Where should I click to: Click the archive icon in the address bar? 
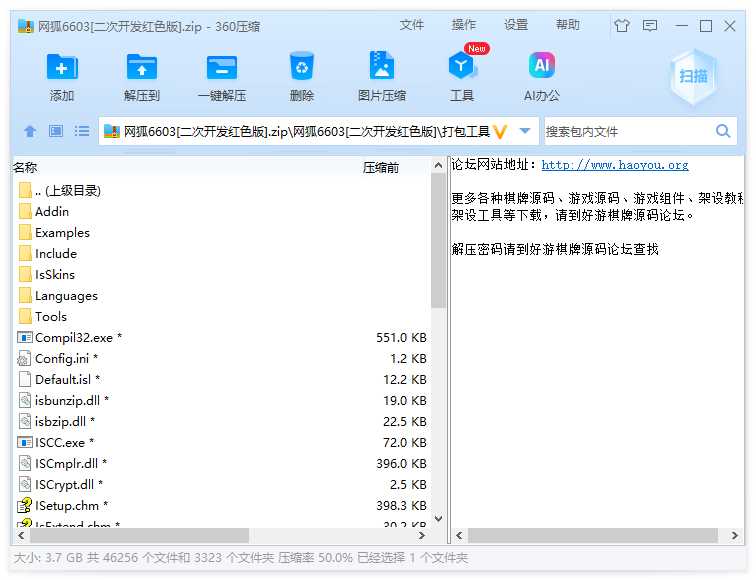[x=111, y=131]
